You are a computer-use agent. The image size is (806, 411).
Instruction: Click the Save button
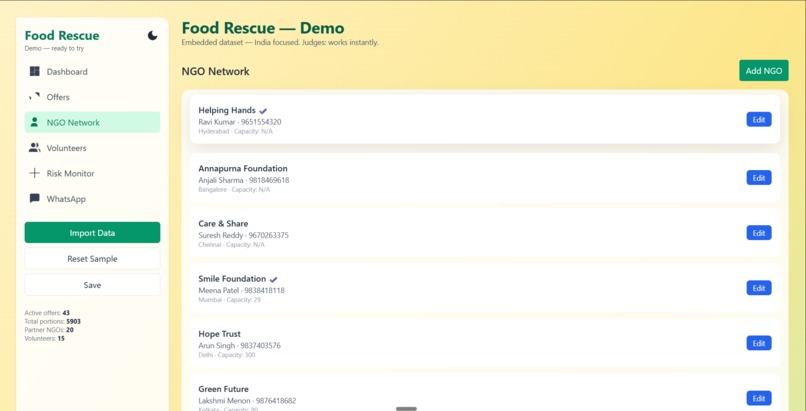92,285
